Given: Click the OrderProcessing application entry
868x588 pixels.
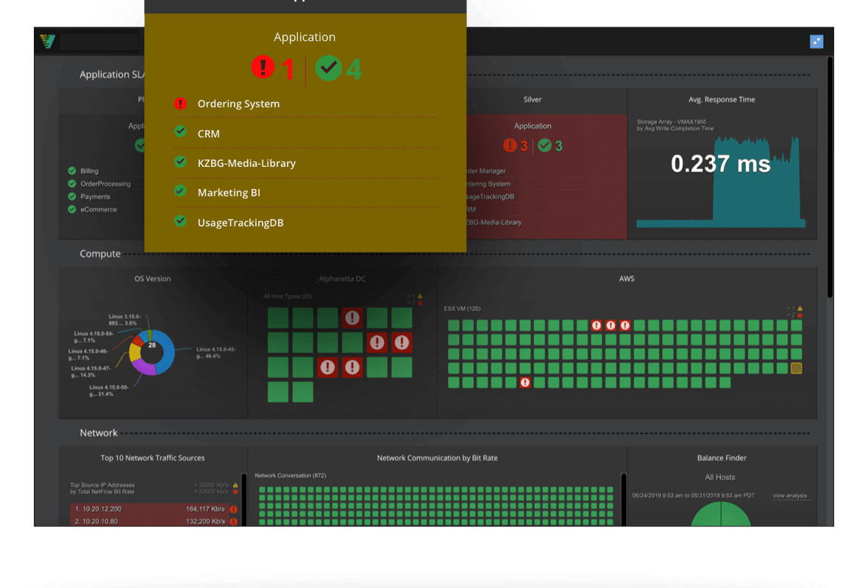Looking at the screenshot, I should click(105, 184).
